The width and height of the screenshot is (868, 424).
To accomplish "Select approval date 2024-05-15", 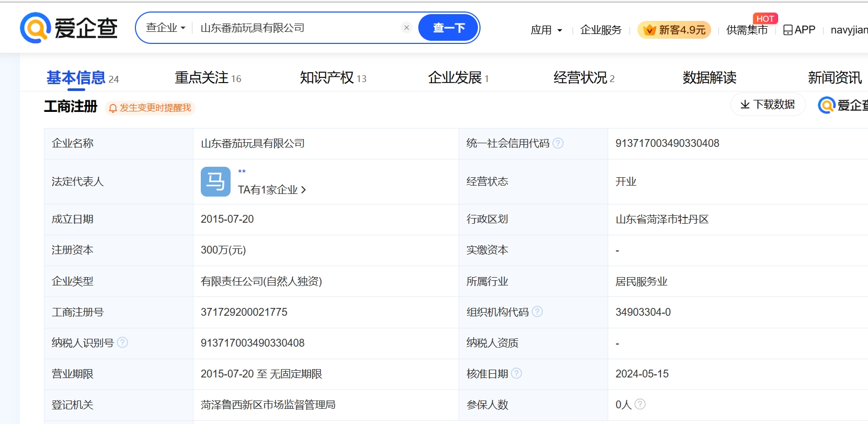I will (x=642, y=374).
